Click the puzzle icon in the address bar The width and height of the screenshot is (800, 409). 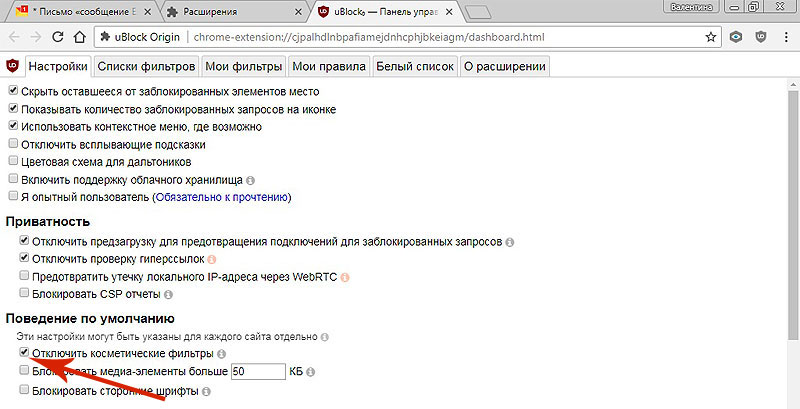click(x=106, y=37)
